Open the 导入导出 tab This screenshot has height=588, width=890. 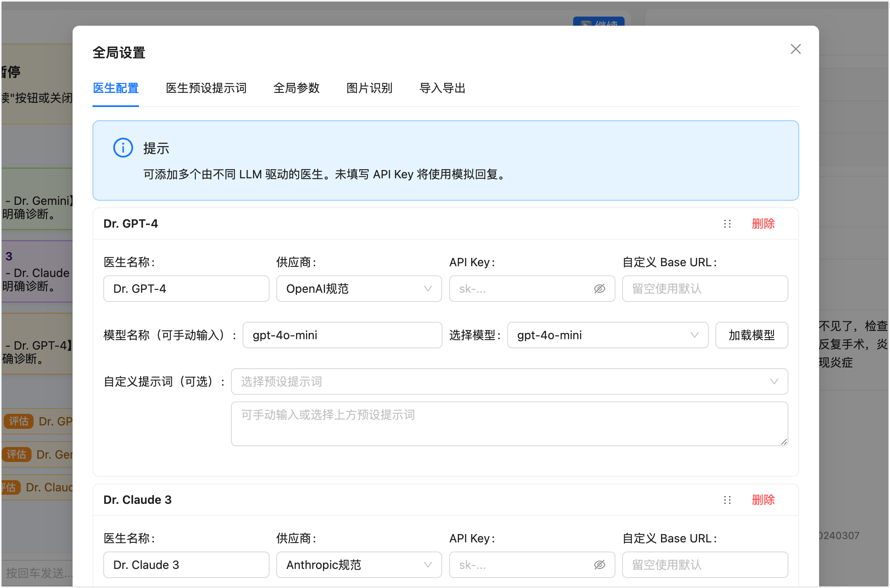[x=442, y=88]
